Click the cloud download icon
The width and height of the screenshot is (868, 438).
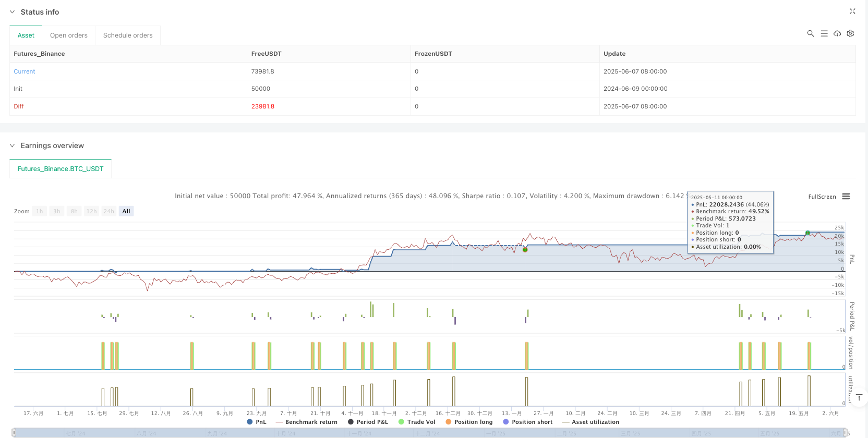point(837,33)
